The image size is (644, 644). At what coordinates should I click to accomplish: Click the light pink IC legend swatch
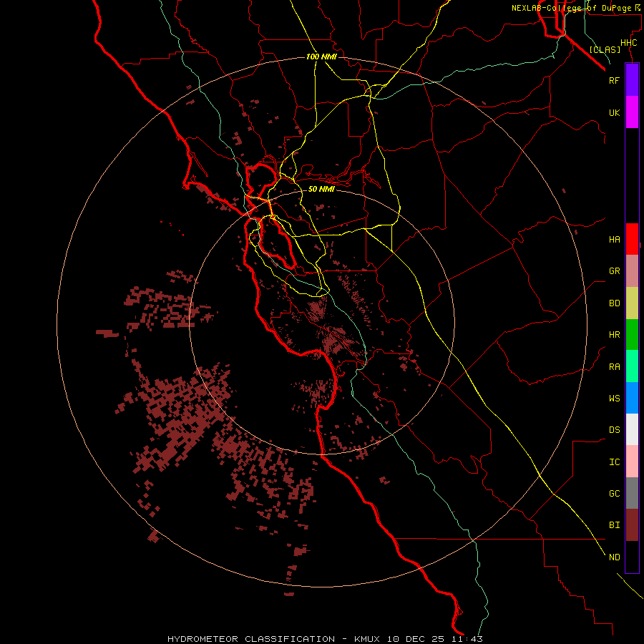point(632,462)
